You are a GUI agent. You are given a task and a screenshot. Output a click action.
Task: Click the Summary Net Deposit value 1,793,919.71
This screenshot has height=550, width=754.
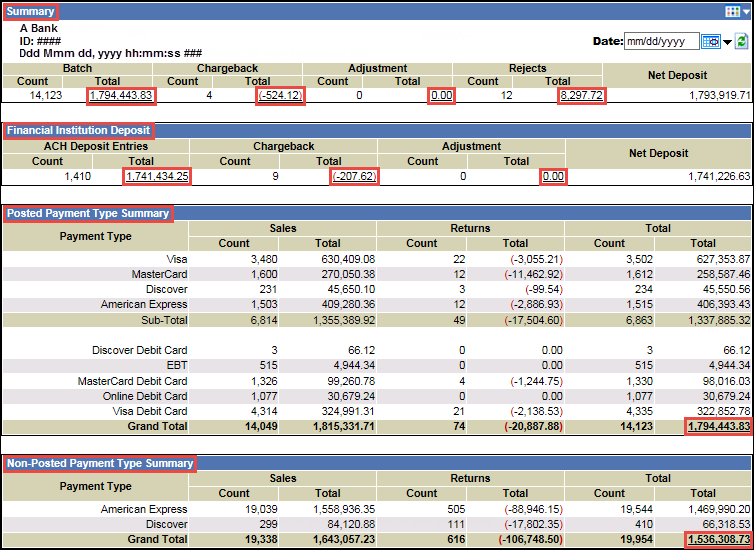[x=720, y=95]
